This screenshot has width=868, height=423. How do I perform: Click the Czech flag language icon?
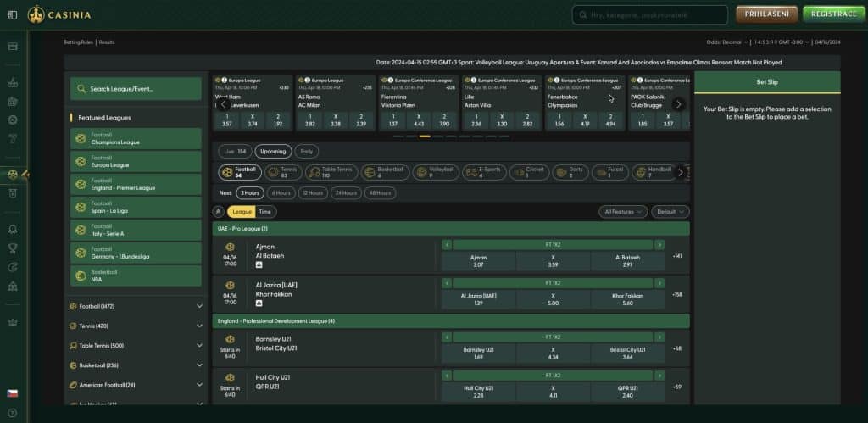(x=12, y=393)
